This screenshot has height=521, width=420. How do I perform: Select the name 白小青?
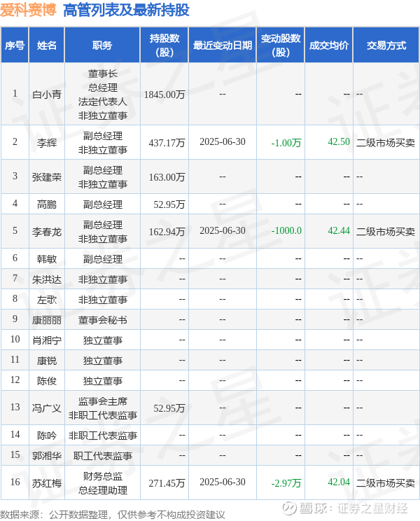[47, 95]
